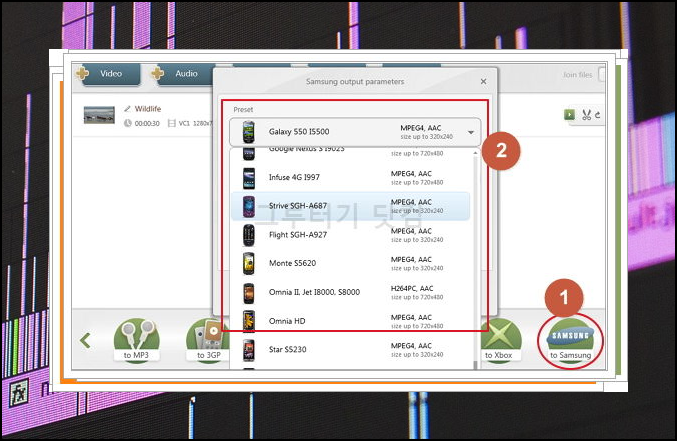Select the Google Nexus S I9023 preset
The width and height of the screenshot is (677, 441).
coord(350,154)
